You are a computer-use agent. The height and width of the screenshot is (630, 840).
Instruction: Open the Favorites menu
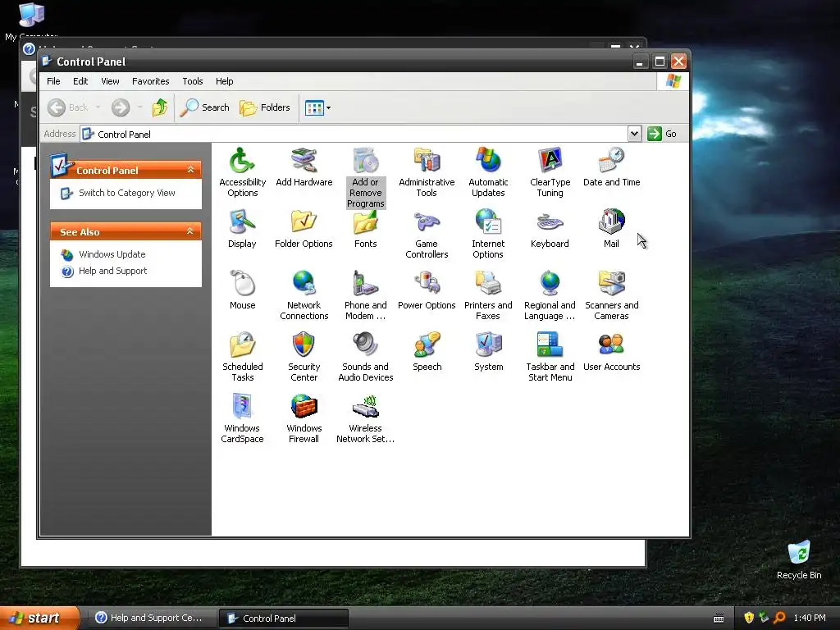click(151, 81)
